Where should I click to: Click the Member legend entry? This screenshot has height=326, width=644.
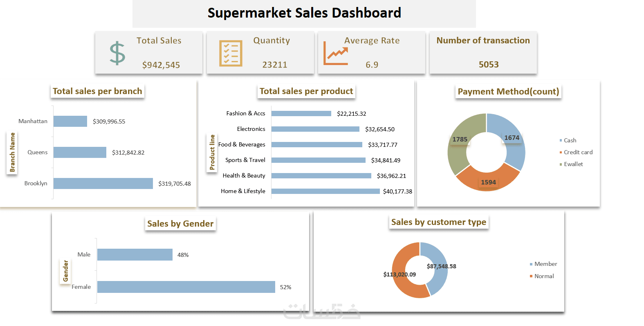(x=545, y=264)
